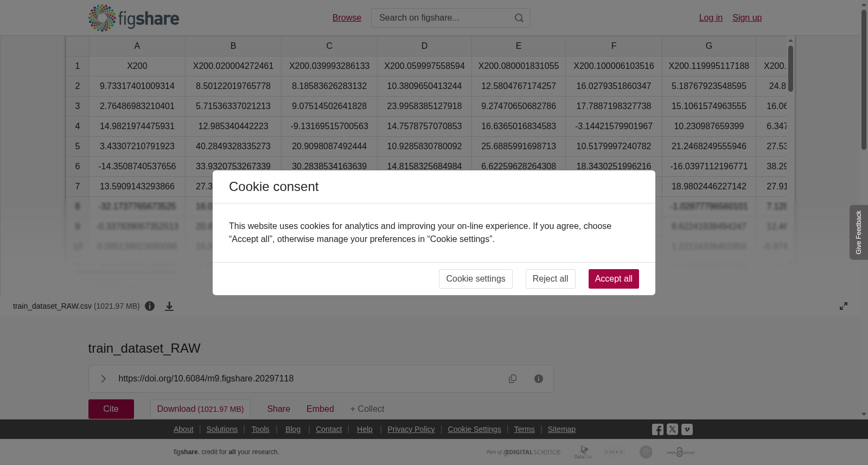Open the Sitemap footer link
The width and height of the screenshot is (868, 465).
(x=561, y=429)
